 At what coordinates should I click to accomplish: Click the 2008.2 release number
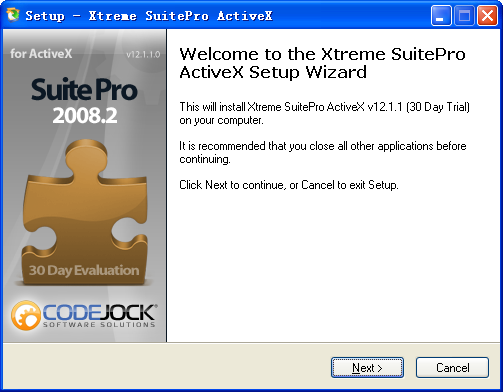pyautogui.click(x=85, y=116)
